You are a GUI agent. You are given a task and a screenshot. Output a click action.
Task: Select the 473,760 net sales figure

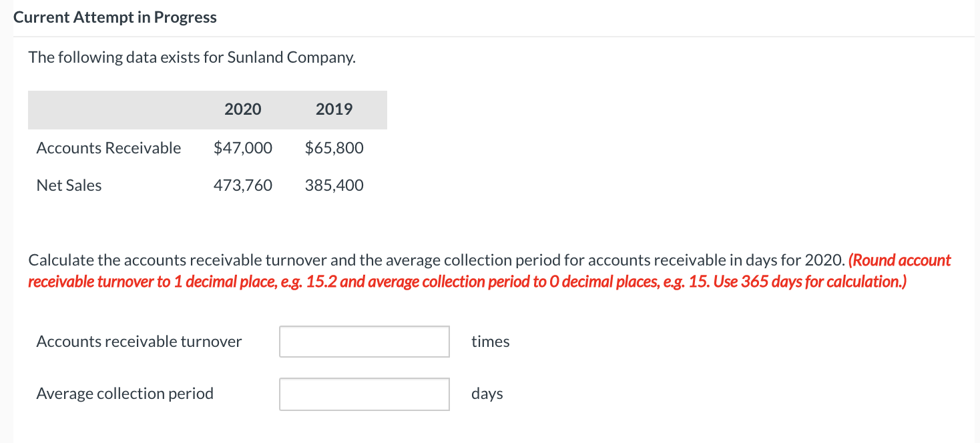(x=243, y=185)
